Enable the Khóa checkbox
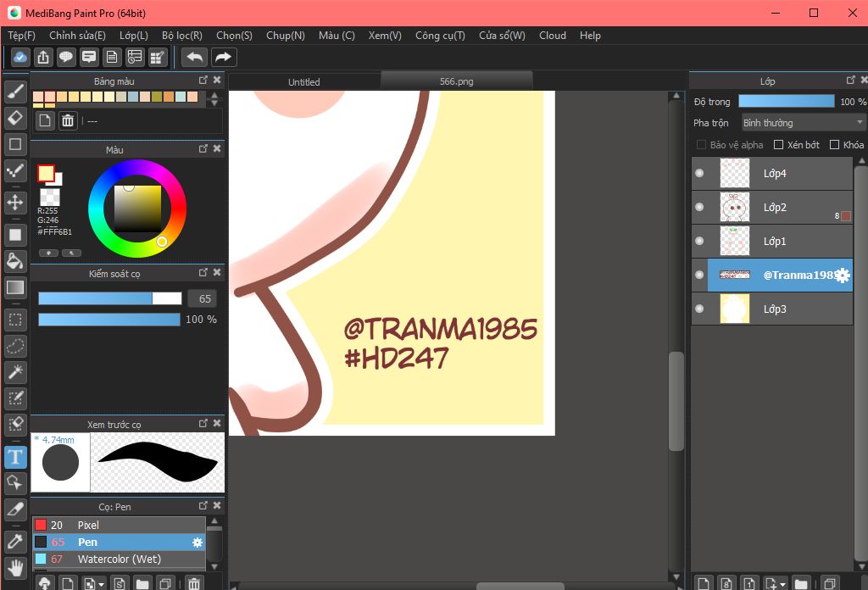Screen dimensions: 868x590 pyautogui.click(x=834, y=144)
